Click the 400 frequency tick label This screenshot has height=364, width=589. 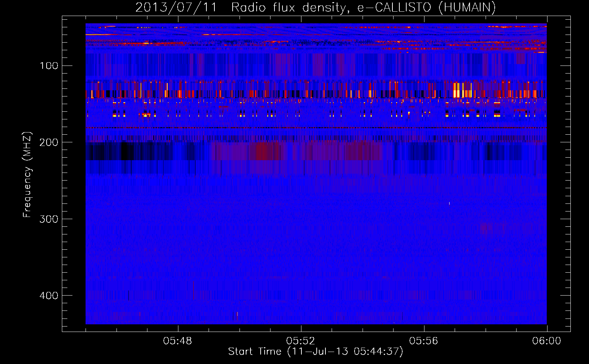click(x=49, y=296)
